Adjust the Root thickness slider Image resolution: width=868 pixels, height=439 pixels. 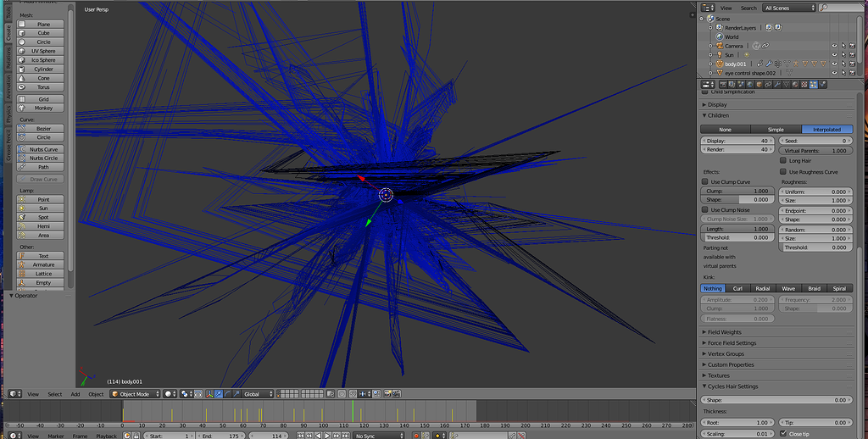(x=737, y=422)
